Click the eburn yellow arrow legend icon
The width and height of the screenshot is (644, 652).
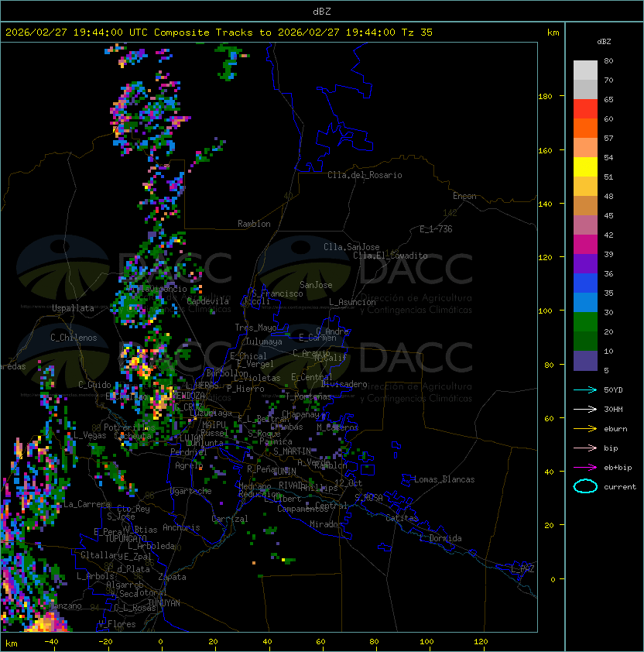pyautogui.click(x=585, y=429)
